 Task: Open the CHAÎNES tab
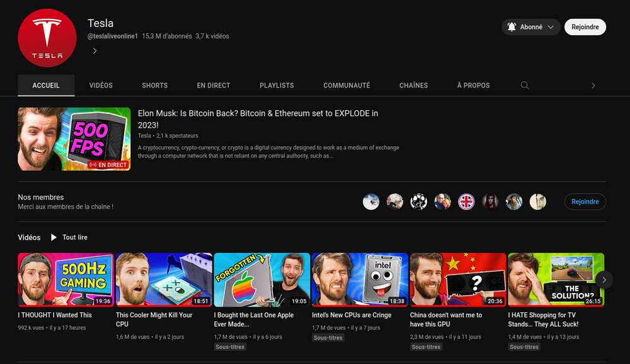coord(413,85)
